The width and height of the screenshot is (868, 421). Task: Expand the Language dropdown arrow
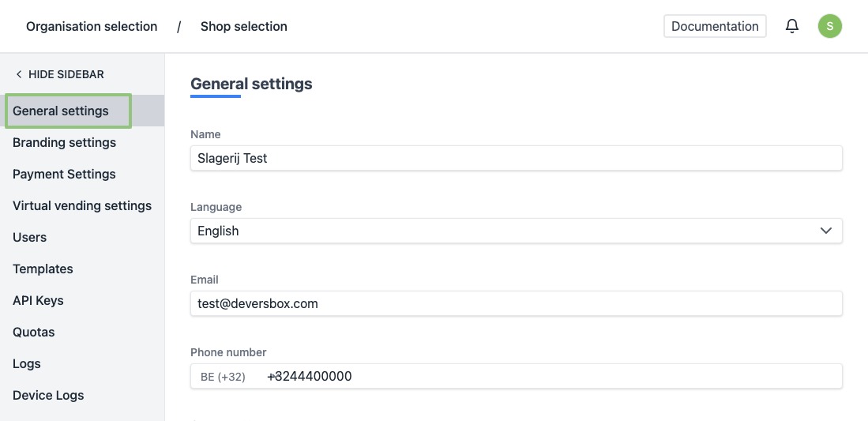coord(826,231)
